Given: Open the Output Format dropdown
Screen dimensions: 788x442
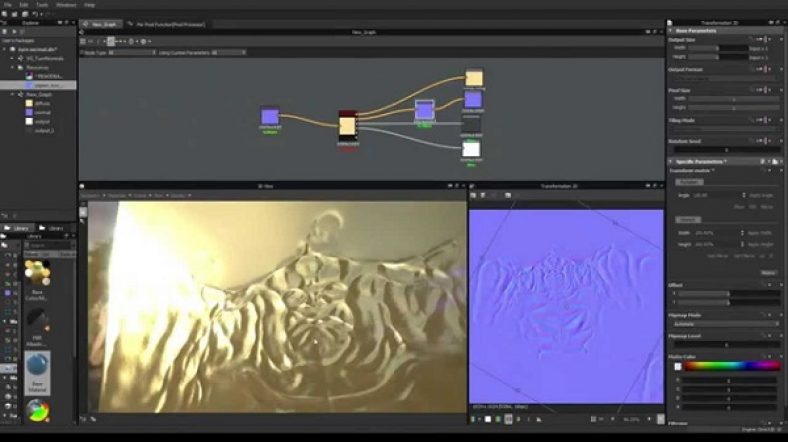Looking at the screenshot, I should coord(724,78).
